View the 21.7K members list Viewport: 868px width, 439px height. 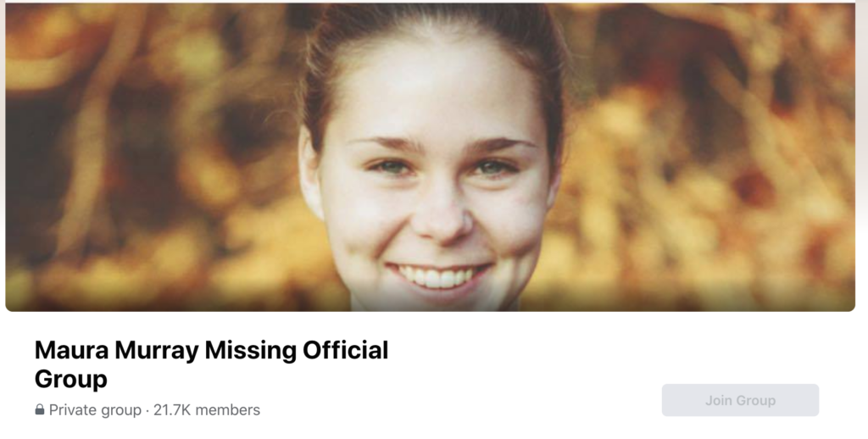(207, 410)
